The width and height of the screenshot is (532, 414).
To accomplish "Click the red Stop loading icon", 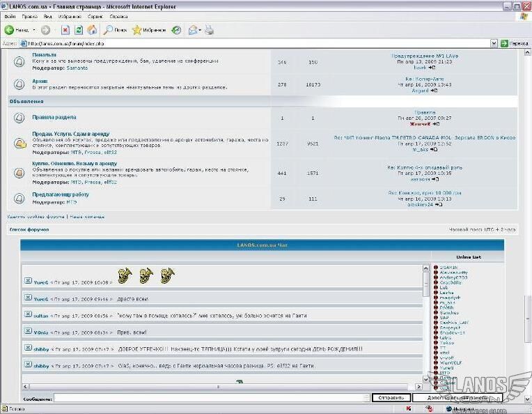I will tap(65, 30).
